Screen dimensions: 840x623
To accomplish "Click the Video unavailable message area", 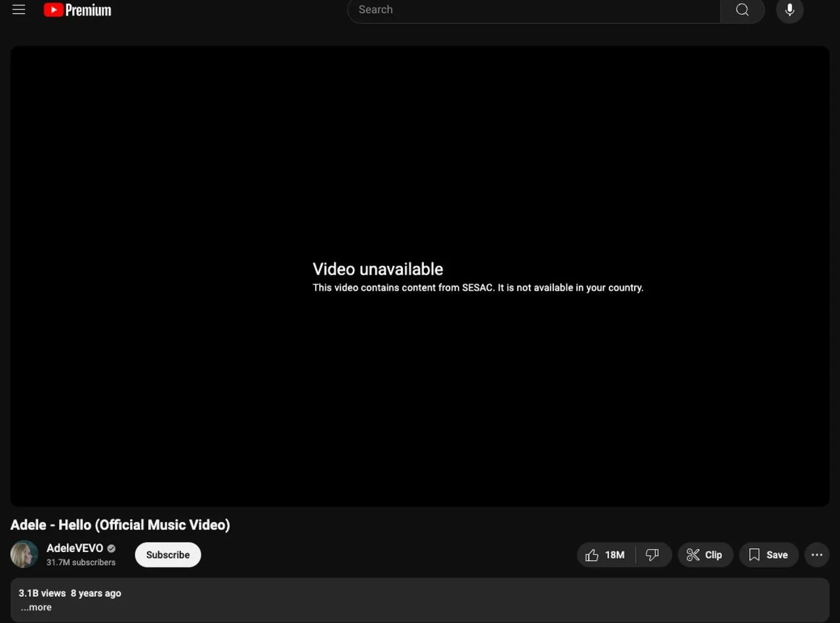I will click(377, 269).
